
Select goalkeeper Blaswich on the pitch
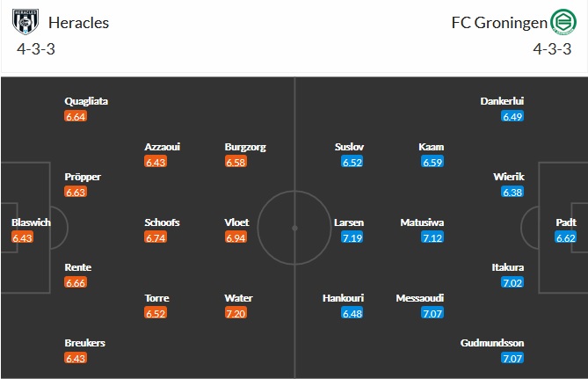click(x=31, y=222)
